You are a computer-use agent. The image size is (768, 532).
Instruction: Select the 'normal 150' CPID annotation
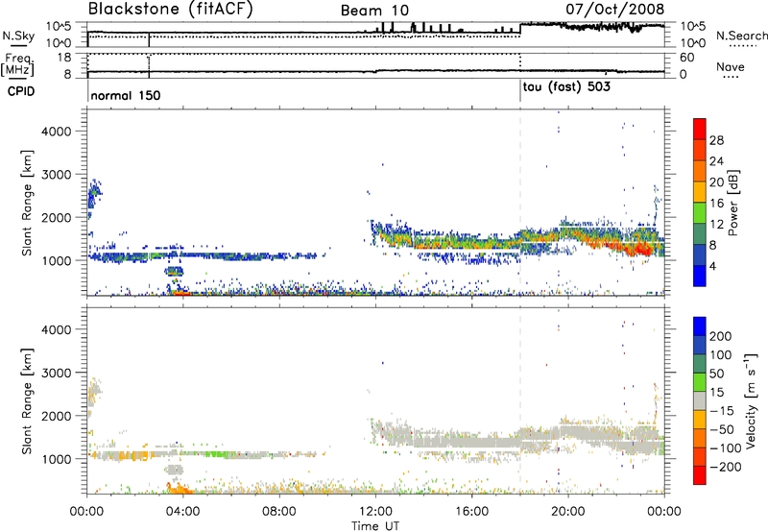[x=126, y=95]
